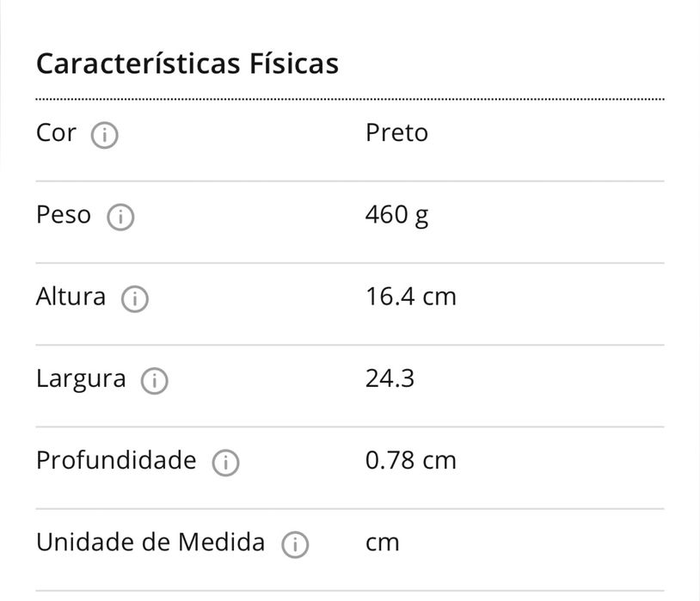Click the info icon next to Cor
This screenshot has height=601, width=700.
pyautogui.click(x=105, y=136)
